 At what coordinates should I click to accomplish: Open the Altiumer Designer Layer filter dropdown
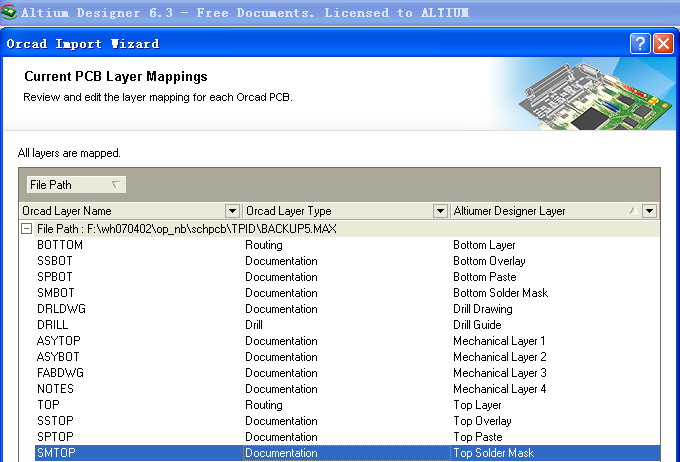pos(649,211)
